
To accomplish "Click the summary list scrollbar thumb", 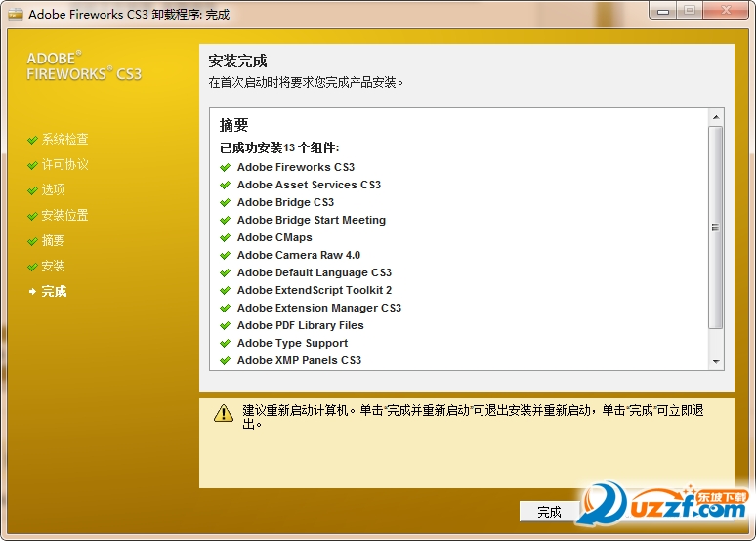I will click(716, 228).
